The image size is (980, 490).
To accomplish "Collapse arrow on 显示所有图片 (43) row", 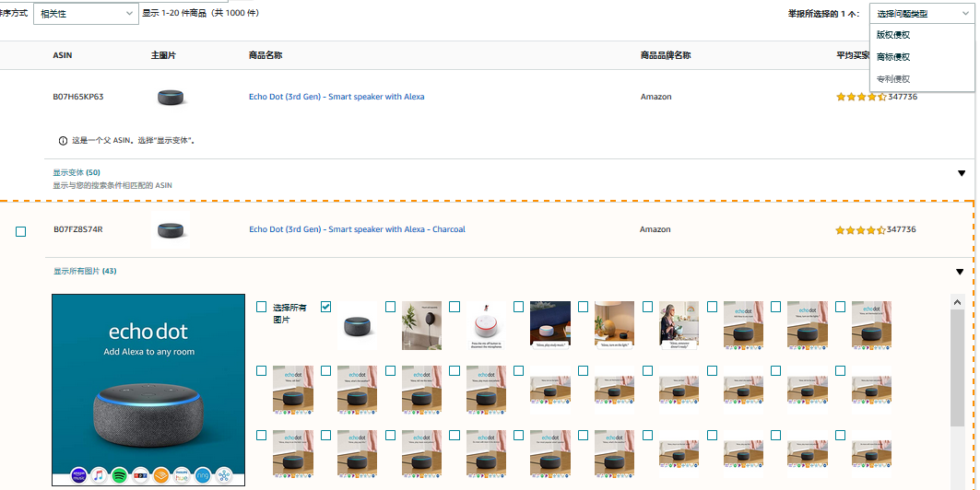I will (x=960, y=272).
